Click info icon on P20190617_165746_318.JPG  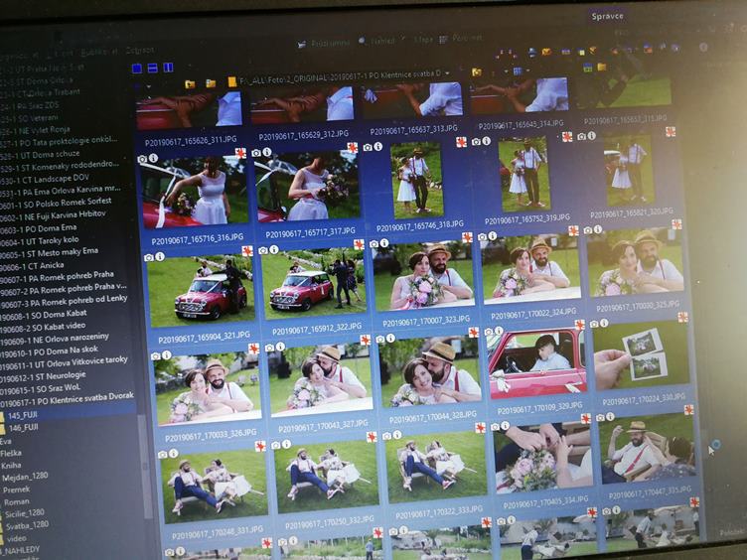tap(377, 146)
